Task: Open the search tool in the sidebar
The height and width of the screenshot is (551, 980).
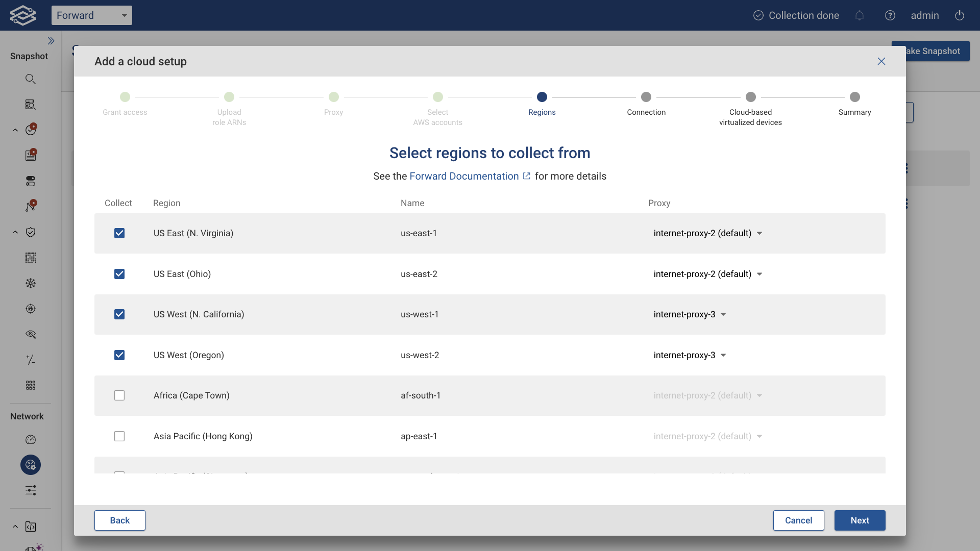Action: 31,79
